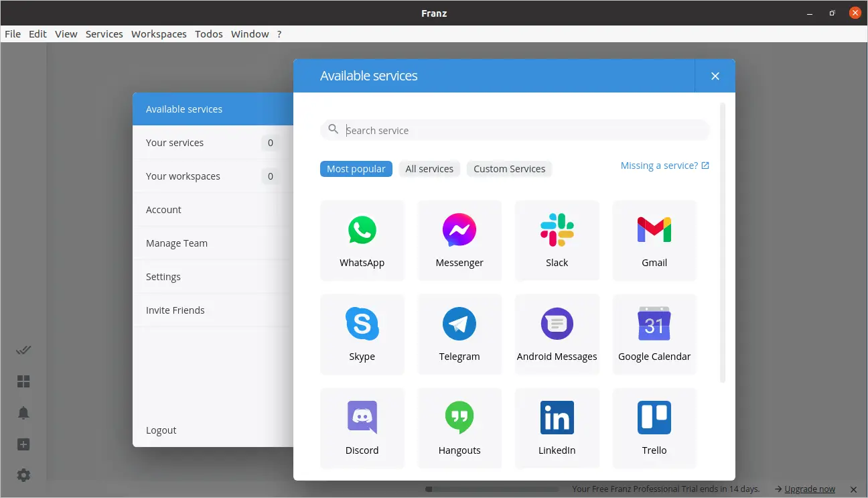Dismiss the trial notification bar
Screen dimensions: 868x498
(853, 489)
